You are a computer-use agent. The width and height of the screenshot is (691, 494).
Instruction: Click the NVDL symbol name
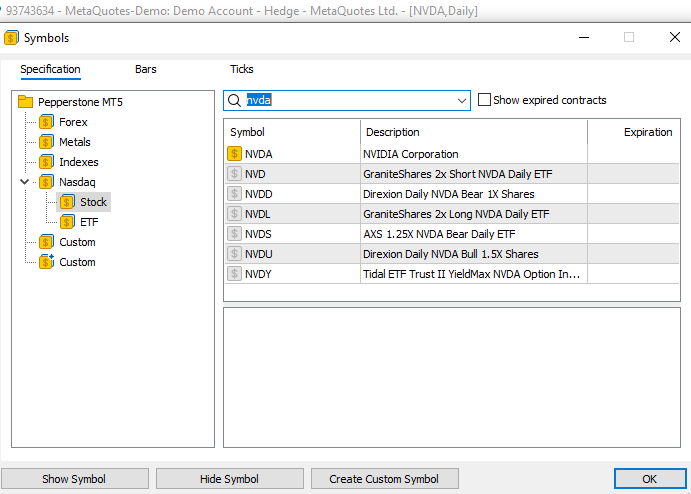[257, 214]
